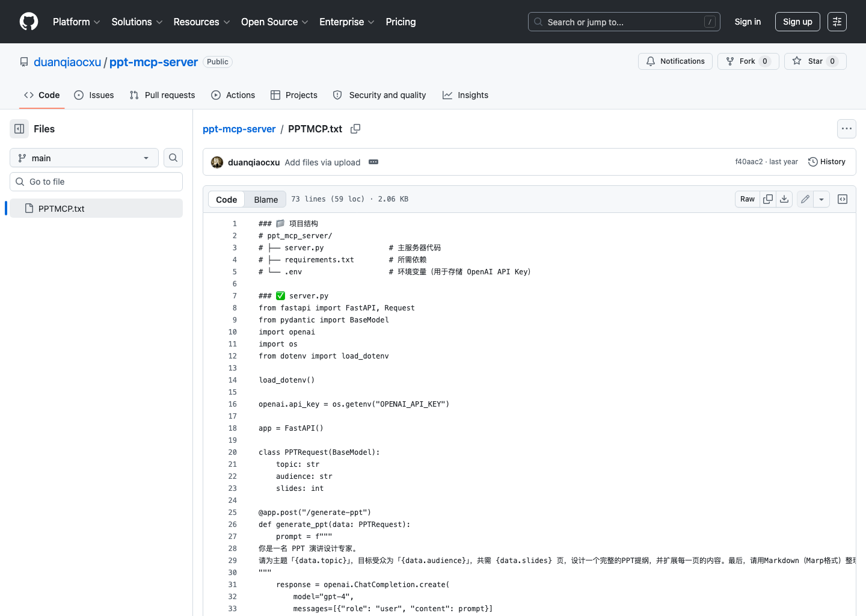Open more edit options dropdown arrow

[x=821, y=199]
